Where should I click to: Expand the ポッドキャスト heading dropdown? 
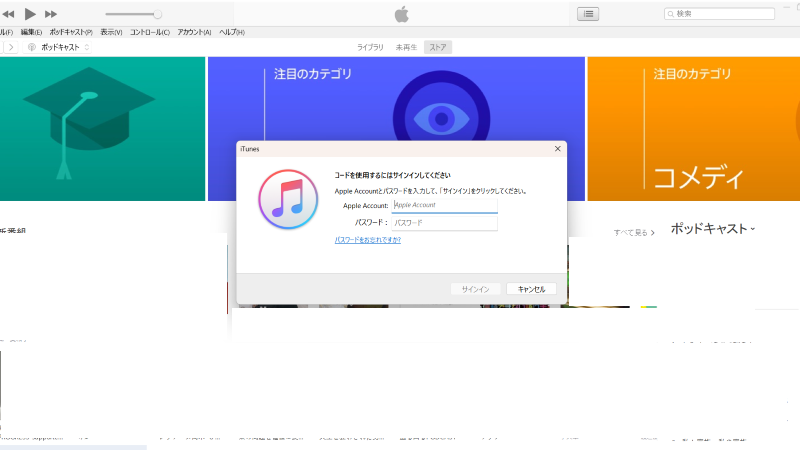[x=712, y=229]
